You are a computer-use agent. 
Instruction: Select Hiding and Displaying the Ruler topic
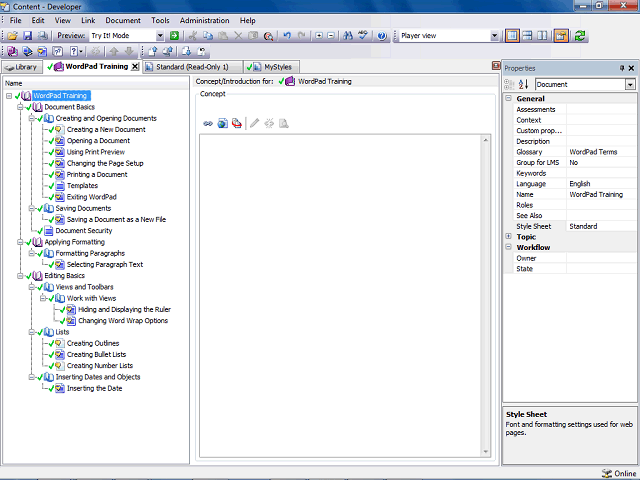click(124, 309)
